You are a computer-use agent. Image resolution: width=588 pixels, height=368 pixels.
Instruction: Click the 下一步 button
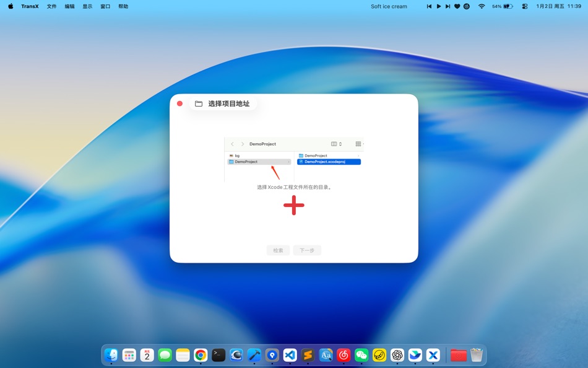(307, 250)
